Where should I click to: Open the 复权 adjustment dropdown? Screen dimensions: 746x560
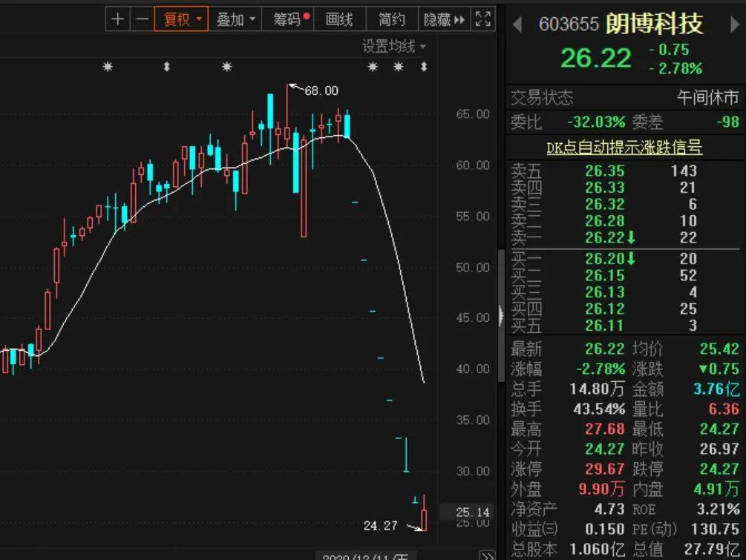(181, 19)
